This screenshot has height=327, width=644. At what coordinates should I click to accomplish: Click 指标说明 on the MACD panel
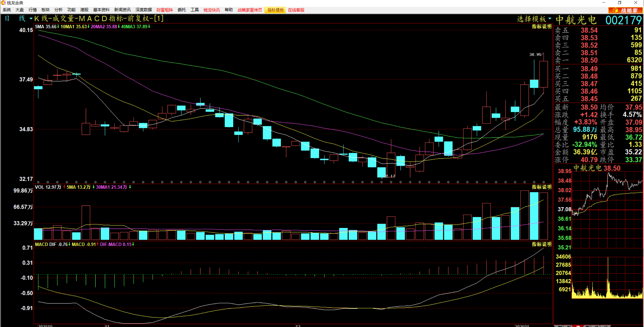tap(541, 244)
